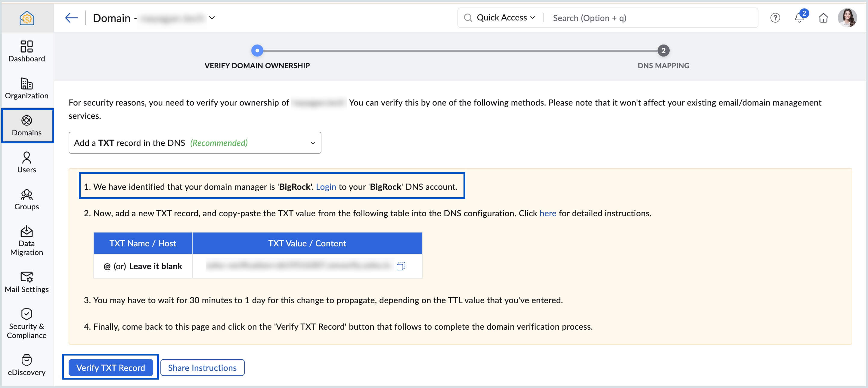Open the Dashboard section
Image resolution: width=868 pixels, height=388 pixels.
tap(26, 51)
